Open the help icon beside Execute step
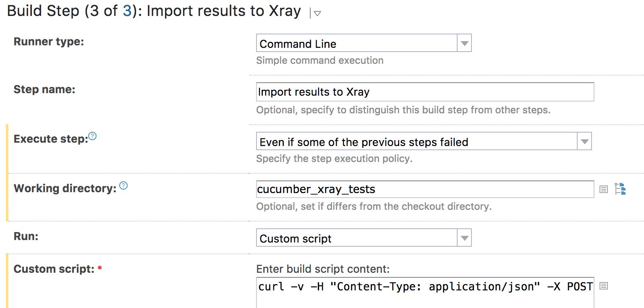The height and width of the screenshot is (308, 644). 92,136
